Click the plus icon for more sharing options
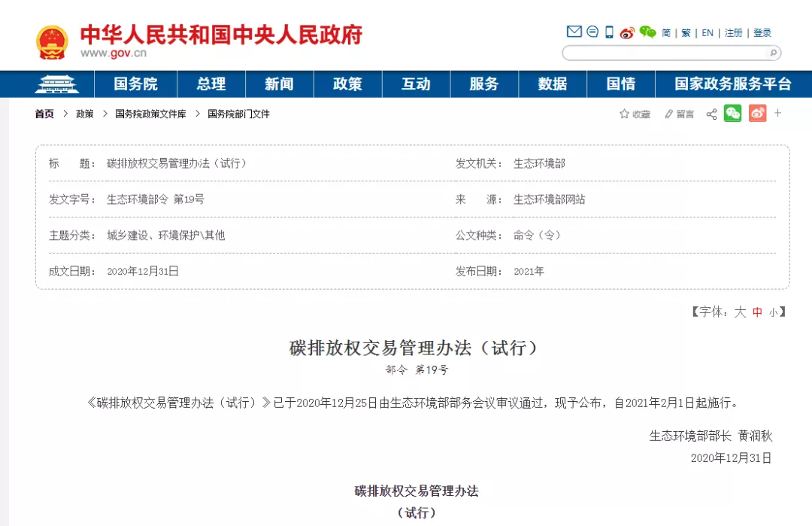812x526 pixels. (778, 114)
